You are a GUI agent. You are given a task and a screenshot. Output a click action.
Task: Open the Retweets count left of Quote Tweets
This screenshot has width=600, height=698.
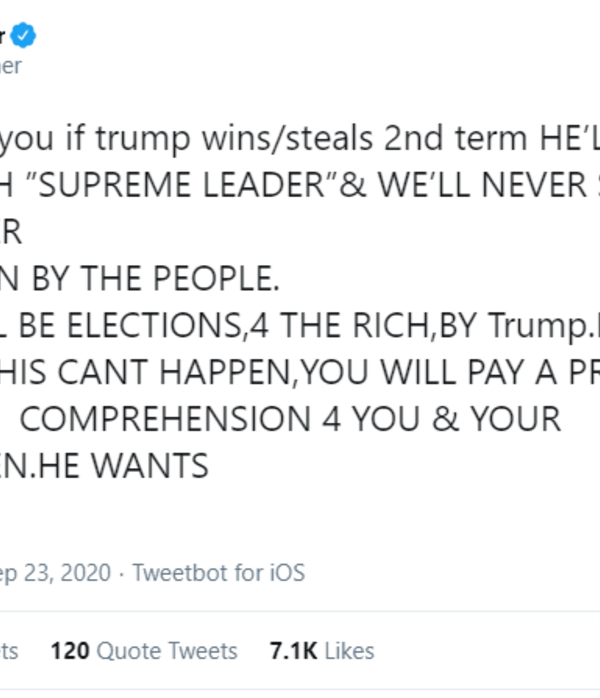click(9, 651)
